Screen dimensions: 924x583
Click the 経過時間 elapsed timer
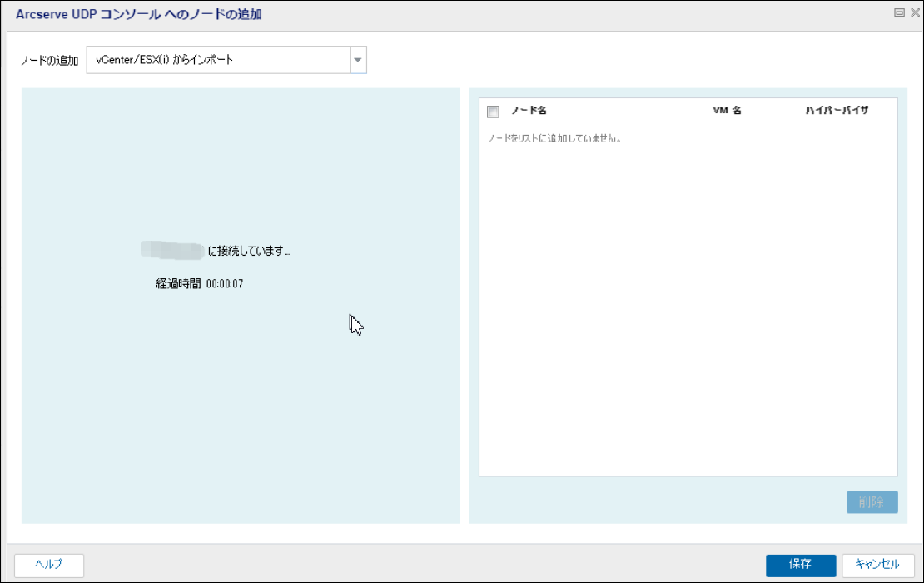tap(200, 284)
